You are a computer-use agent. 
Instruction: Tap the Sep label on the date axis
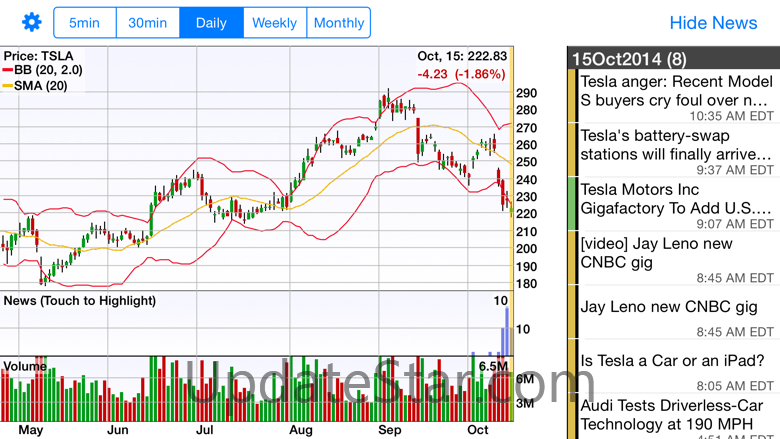(x=390, y=430)
